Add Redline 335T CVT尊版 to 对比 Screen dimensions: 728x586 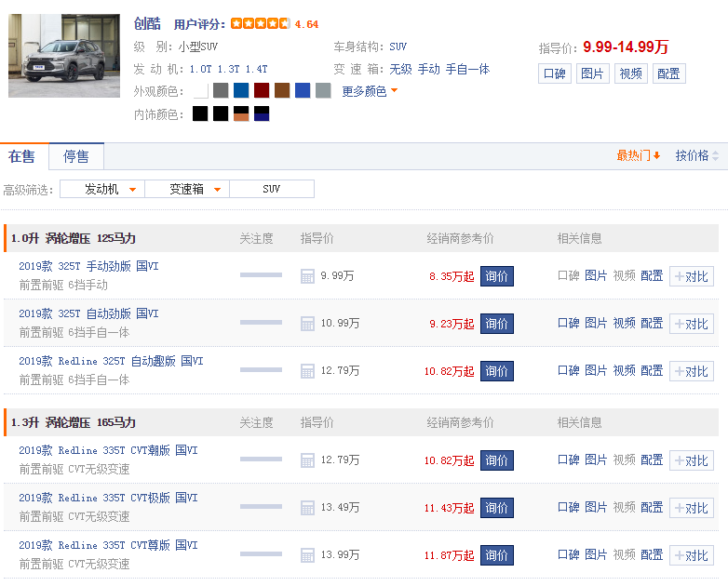pyautogui.click(x=691, y=555)
